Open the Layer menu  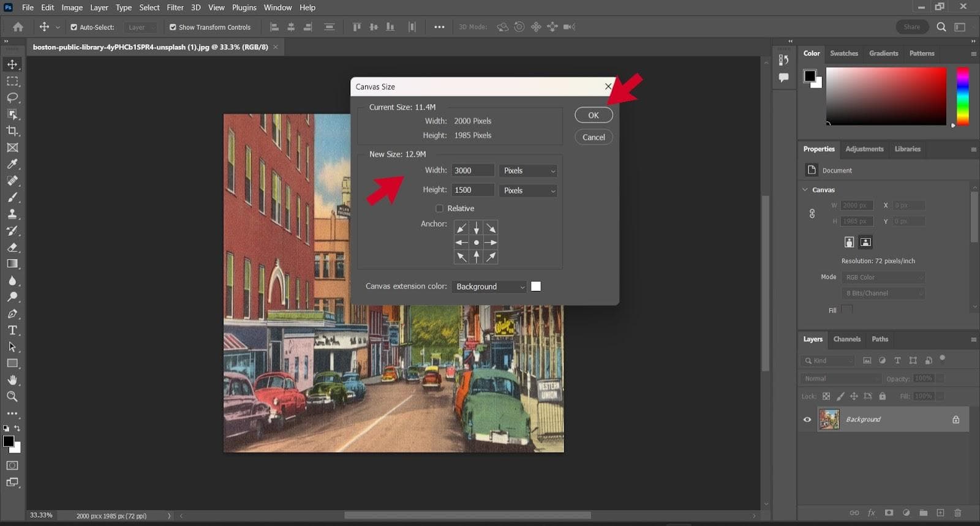click(x=99, y=7)
